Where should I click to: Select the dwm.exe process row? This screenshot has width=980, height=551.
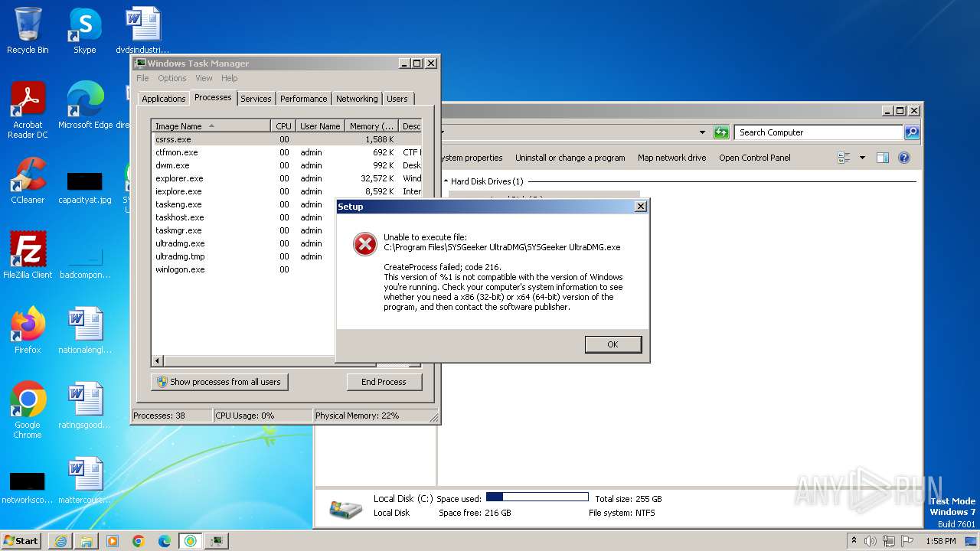tap(286, 165)
